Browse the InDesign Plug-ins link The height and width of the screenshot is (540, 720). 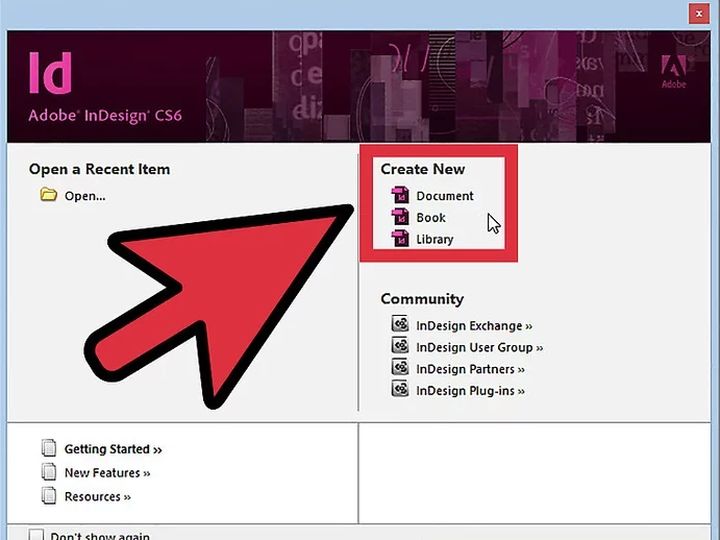point(470,391)
